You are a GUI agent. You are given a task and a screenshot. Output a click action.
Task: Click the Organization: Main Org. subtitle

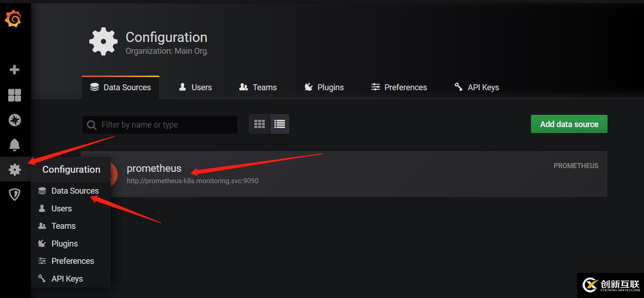tap(167, 51)
